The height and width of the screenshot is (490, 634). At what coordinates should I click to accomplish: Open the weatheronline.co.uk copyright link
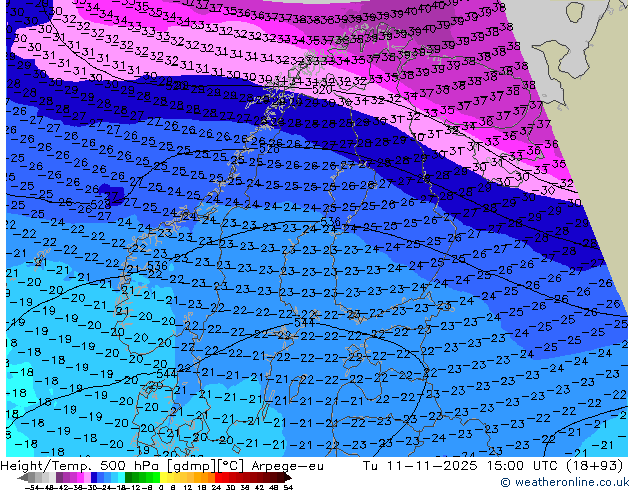[x=564, y=482]
